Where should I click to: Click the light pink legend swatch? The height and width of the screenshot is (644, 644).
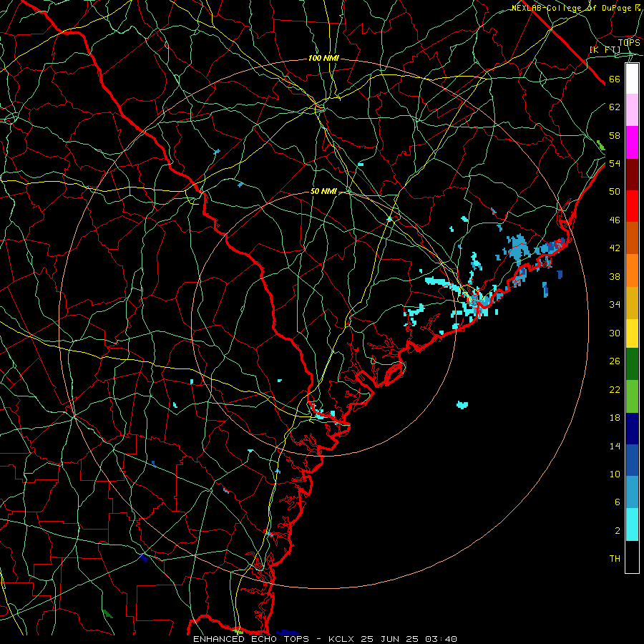coord(632,109)
